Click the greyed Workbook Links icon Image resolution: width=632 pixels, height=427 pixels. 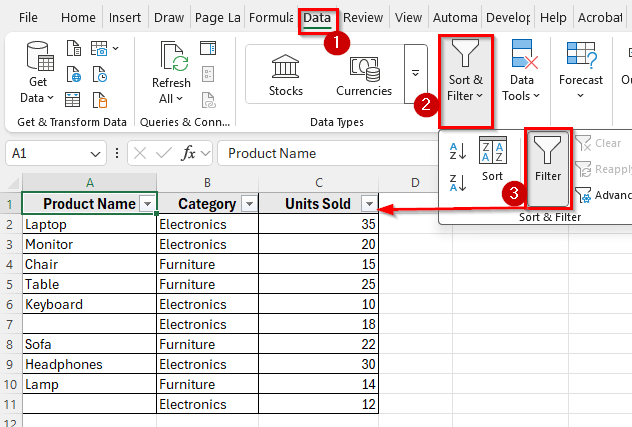click(209, 100)
